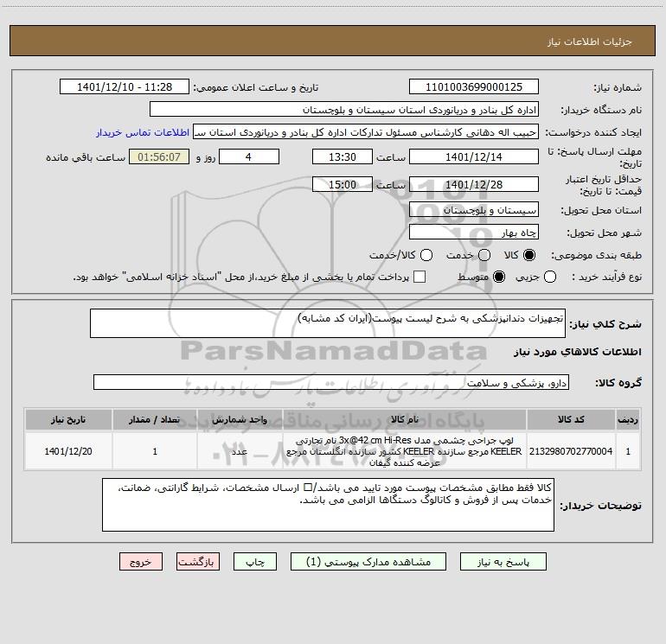Screen dimensions: 666x644
Task: Click the شماره نیاز field 1101003699000125
Action: 474,86
